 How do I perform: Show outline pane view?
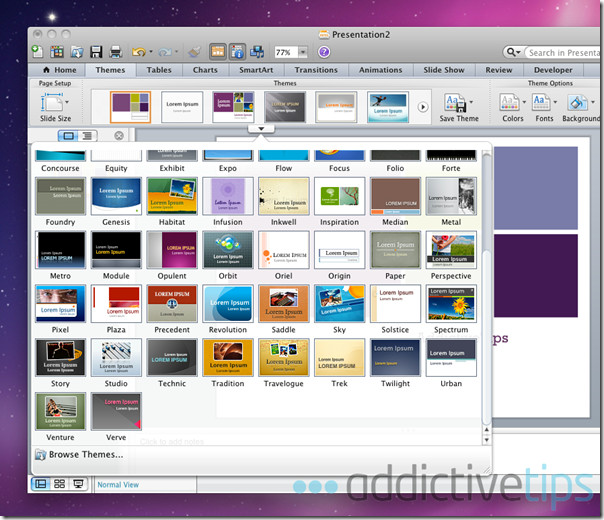(87, 136)
